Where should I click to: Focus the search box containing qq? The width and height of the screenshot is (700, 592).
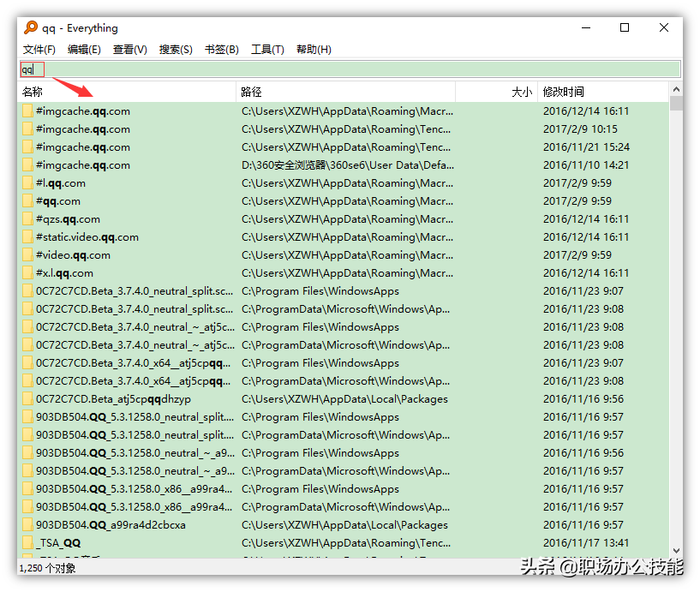[x=350, y=69]
